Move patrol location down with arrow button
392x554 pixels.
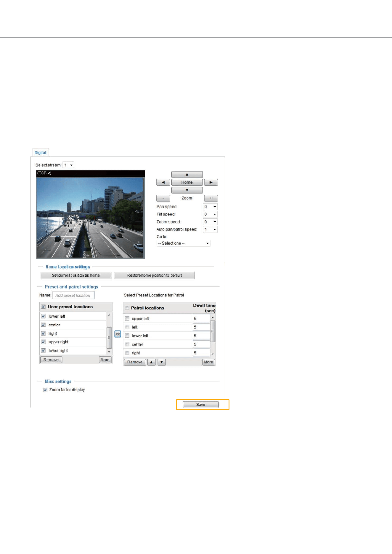162,362
